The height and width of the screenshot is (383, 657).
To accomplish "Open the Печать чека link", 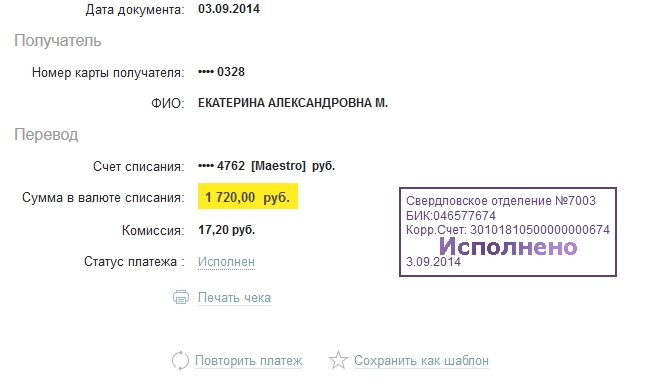I will [234, 298].
